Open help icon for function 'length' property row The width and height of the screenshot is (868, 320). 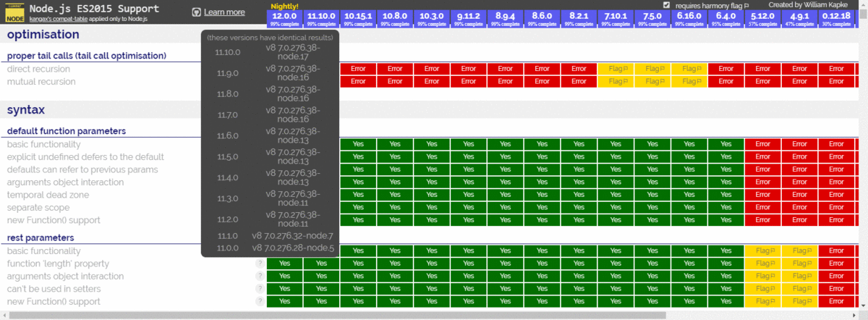tap(260, 264)
